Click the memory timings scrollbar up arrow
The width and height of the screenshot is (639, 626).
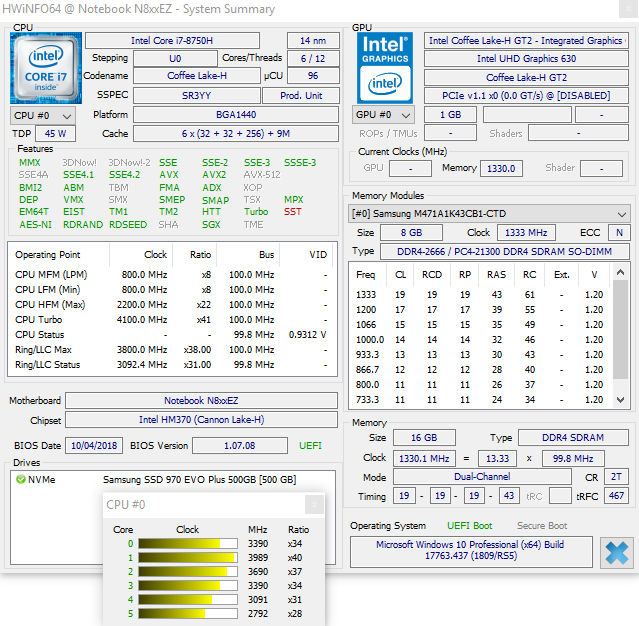coord(620,272)
